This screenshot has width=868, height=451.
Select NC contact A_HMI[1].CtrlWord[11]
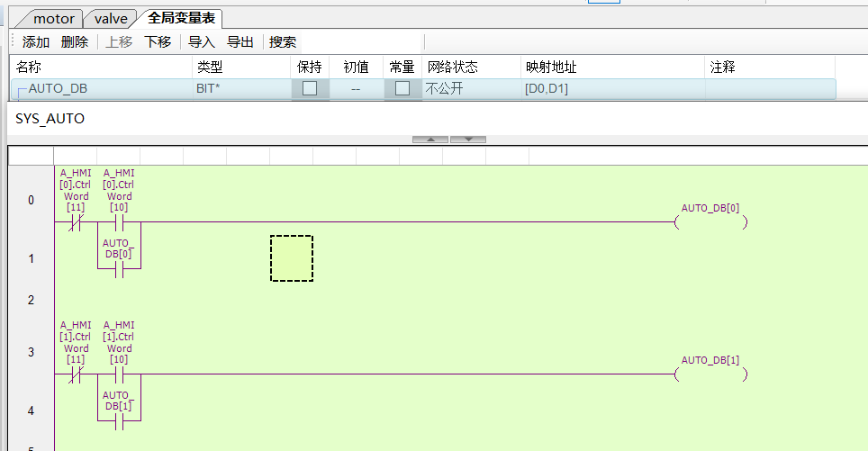coord(76,374)
